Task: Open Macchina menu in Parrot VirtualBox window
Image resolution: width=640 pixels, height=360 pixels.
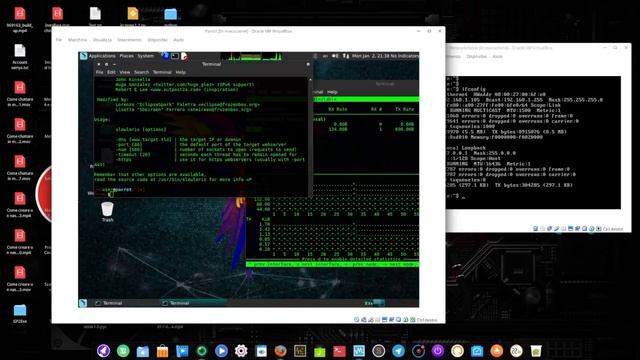Action: (78, 40)
